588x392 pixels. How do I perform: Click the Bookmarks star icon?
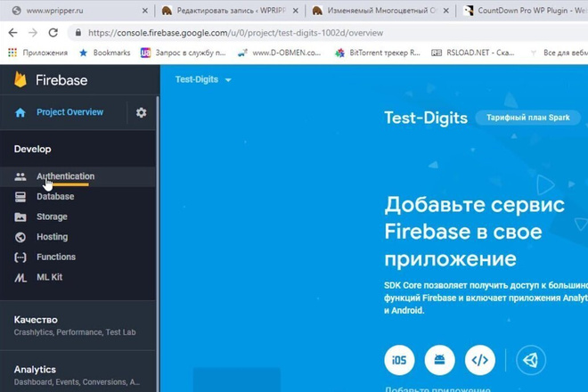tap(83, 53)
